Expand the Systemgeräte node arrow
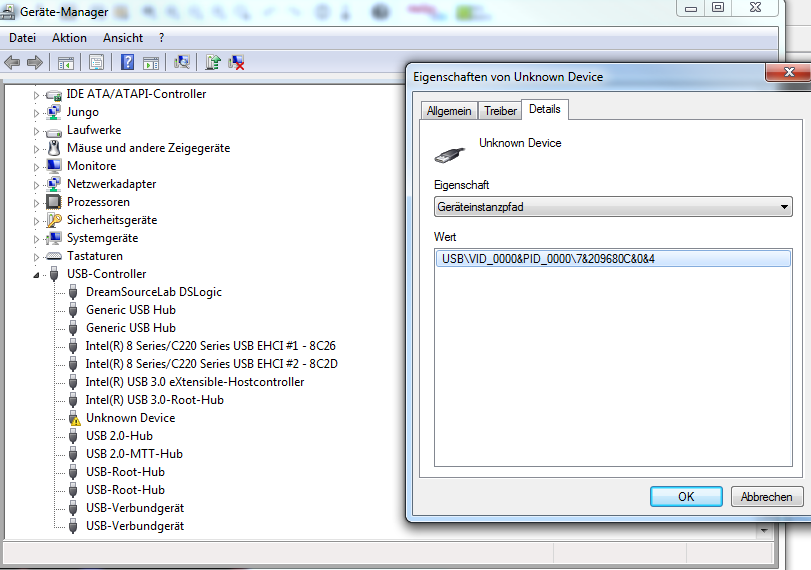Screen dimensions: 811x570 point(36,239)
